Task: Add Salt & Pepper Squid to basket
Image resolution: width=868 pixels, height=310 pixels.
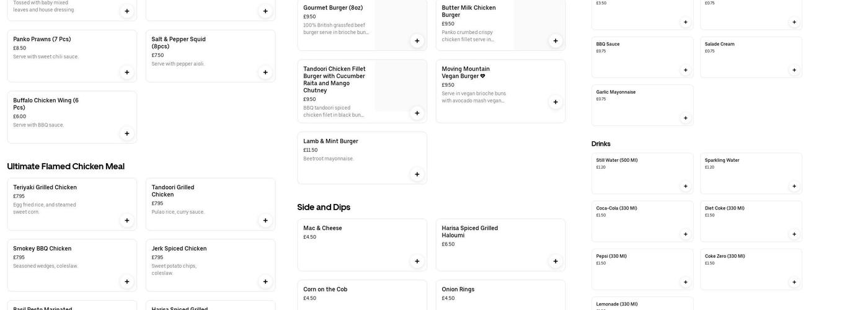Action: click(265, 73)
